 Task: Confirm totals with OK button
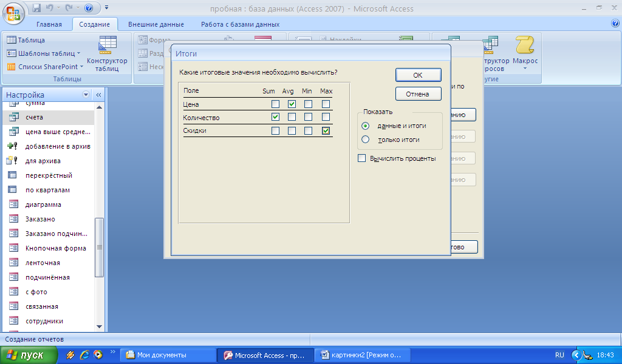click(x=418, y=75)
